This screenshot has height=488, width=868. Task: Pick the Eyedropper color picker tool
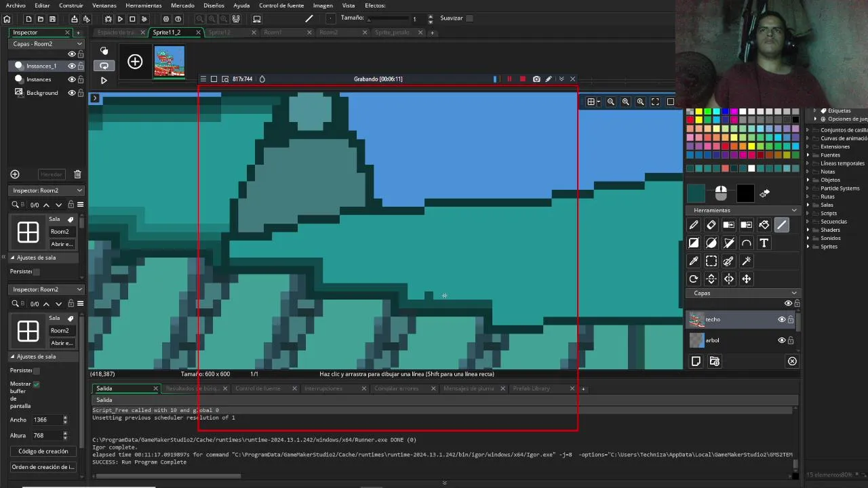tap(694, 261)
